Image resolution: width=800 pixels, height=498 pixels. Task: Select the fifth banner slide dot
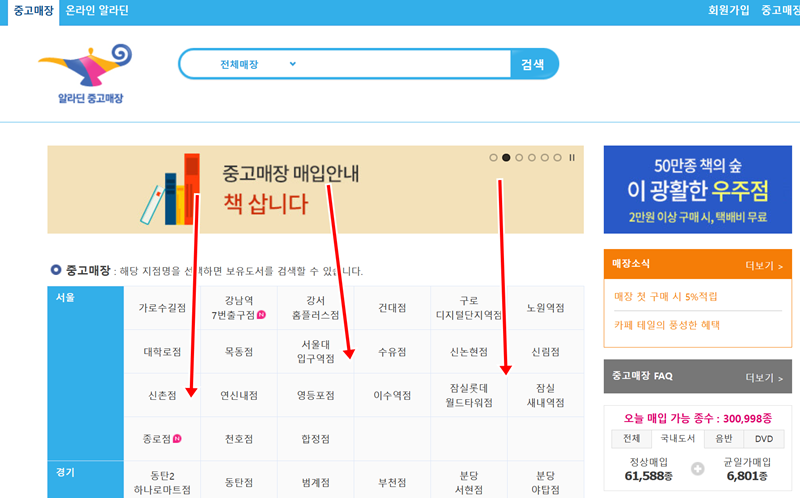coord(544,158)
